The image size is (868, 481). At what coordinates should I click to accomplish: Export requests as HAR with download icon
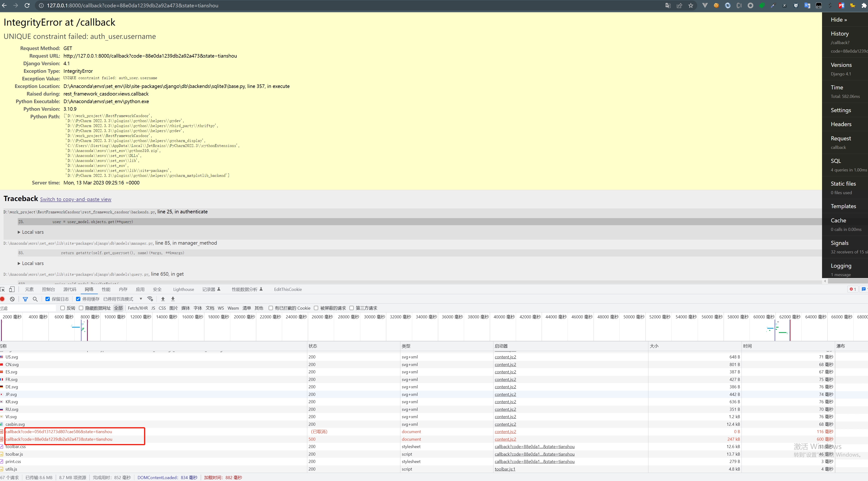coord(172,299)
